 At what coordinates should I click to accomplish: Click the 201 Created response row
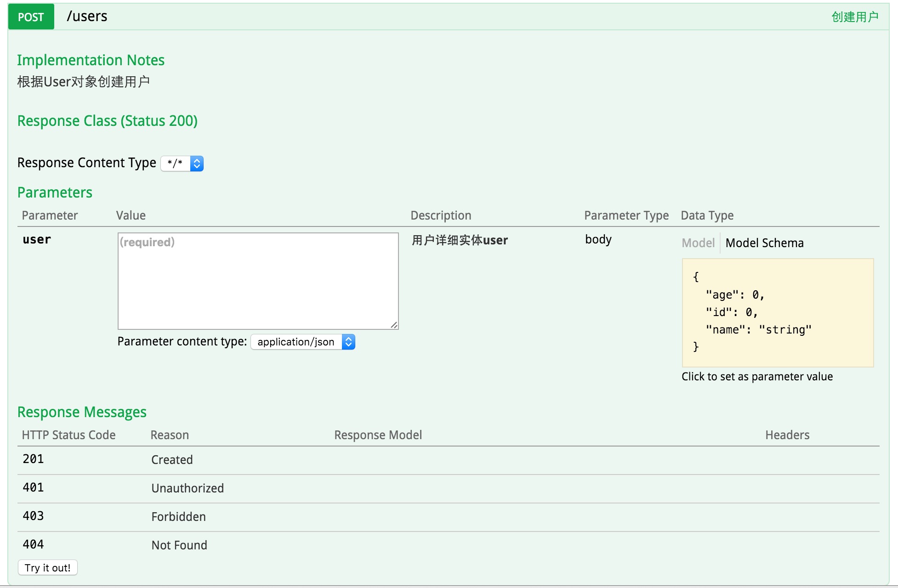tap(172, 460)
